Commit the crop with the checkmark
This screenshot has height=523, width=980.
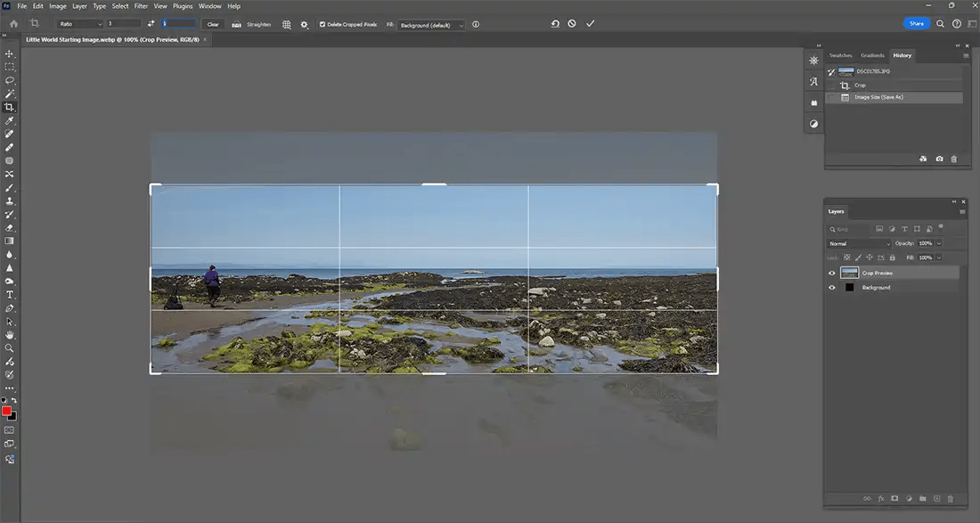590,24
